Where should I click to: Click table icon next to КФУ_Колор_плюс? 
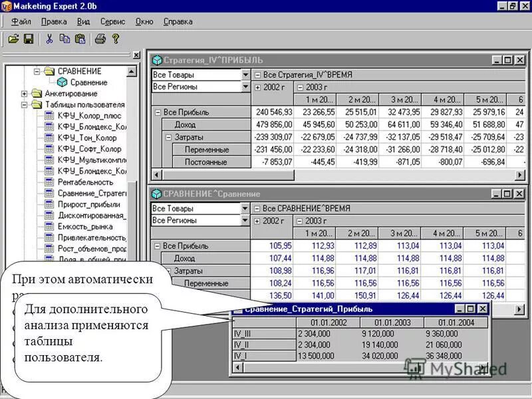[x=49, y=116]
